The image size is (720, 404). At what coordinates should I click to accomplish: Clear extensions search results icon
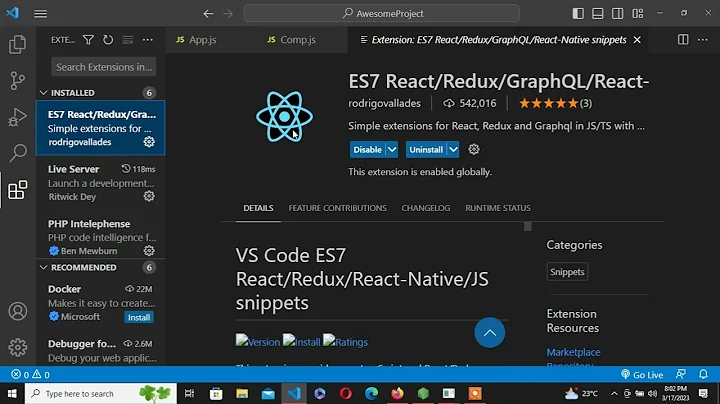pos(128,40)
